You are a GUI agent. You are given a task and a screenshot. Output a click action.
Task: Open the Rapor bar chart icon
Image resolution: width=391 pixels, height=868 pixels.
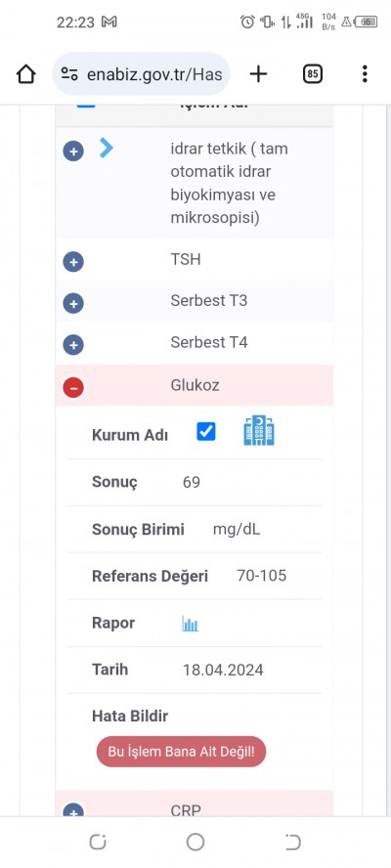(x=190, y=624)
